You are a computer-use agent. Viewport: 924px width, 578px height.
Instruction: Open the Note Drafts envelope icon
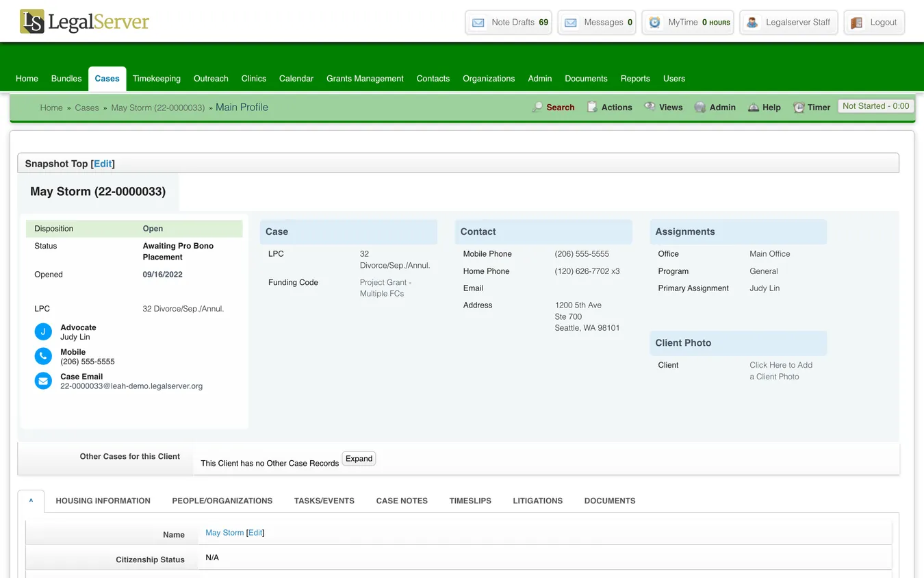[x=477, y=22]
